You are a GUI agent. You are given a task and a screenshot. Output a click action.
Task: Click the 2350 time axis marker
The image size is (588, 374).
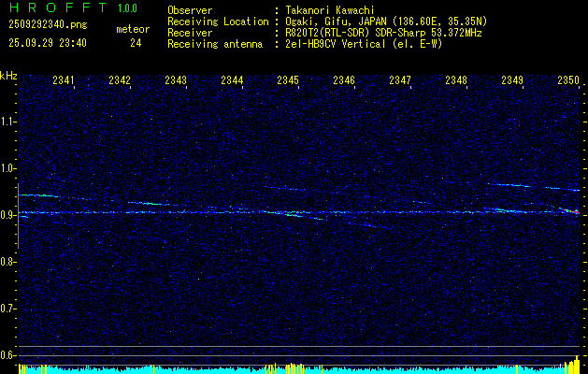pyautogui.click(x=568, y=79)
